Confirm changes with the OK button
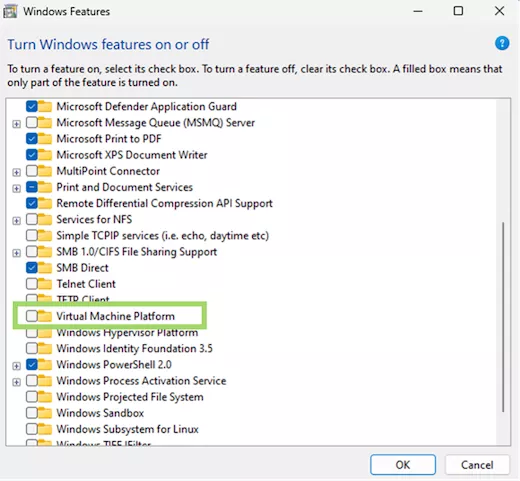 (x=403, y=465)
